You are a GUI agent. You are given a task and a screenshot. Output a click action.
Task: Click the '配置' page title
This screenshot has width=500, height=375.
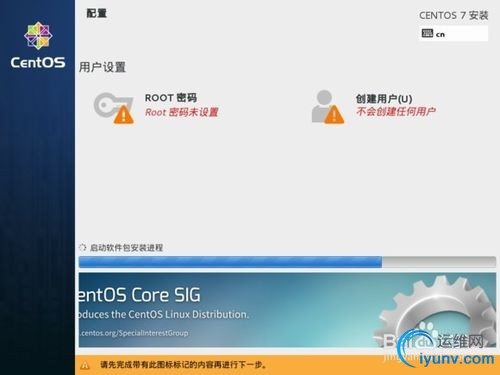[97, 13]
